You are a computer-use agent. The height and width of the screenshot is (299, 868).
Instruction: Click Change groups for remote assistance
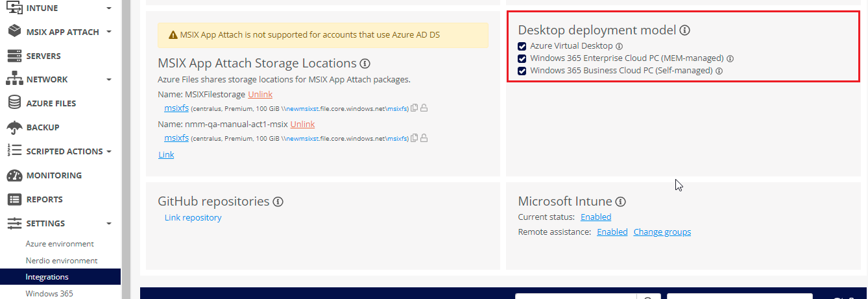[x=662, y=232]
